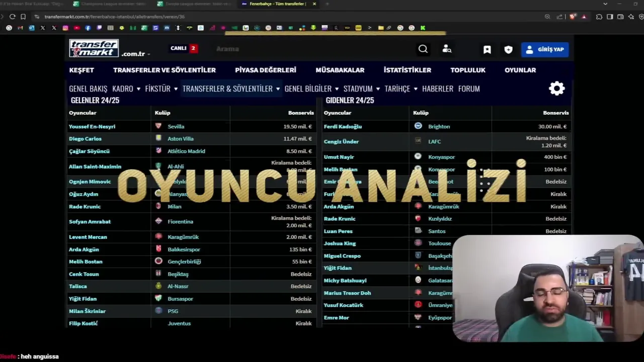
Task: Open MÜSABAKALAR menu
Action: [x=340, y=70]
